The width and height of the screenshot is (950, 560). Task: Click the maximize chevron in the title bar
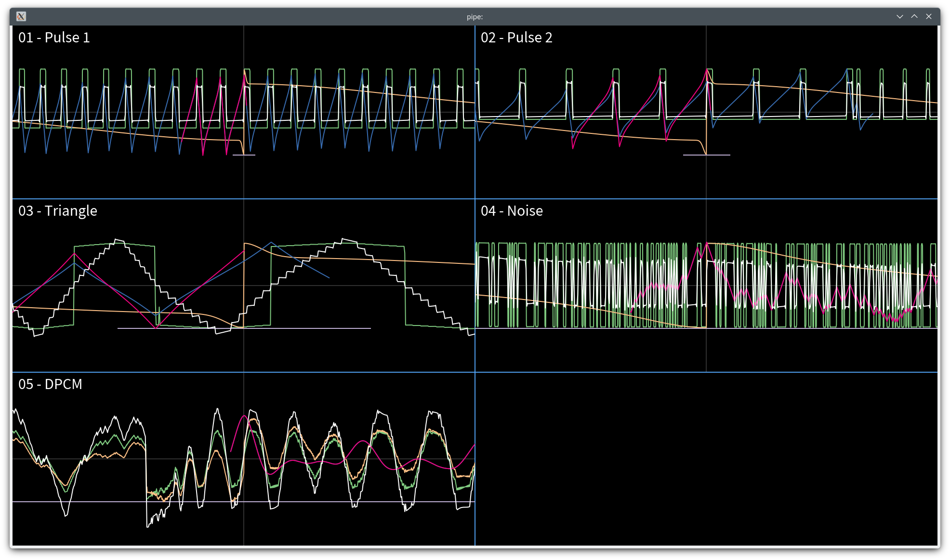click(x=914, y=16)
